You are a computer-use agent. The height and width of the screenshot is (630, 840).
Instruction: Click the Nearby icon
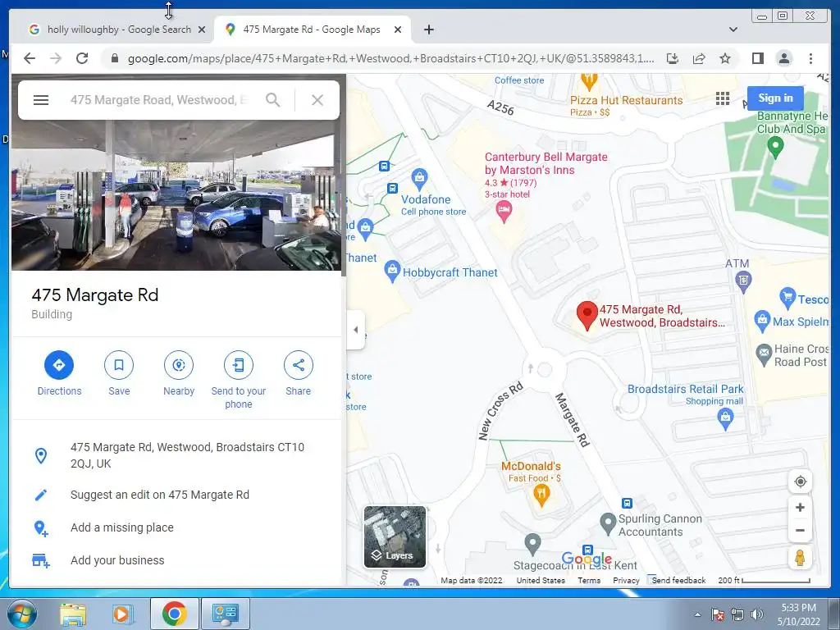pos(179,365)
